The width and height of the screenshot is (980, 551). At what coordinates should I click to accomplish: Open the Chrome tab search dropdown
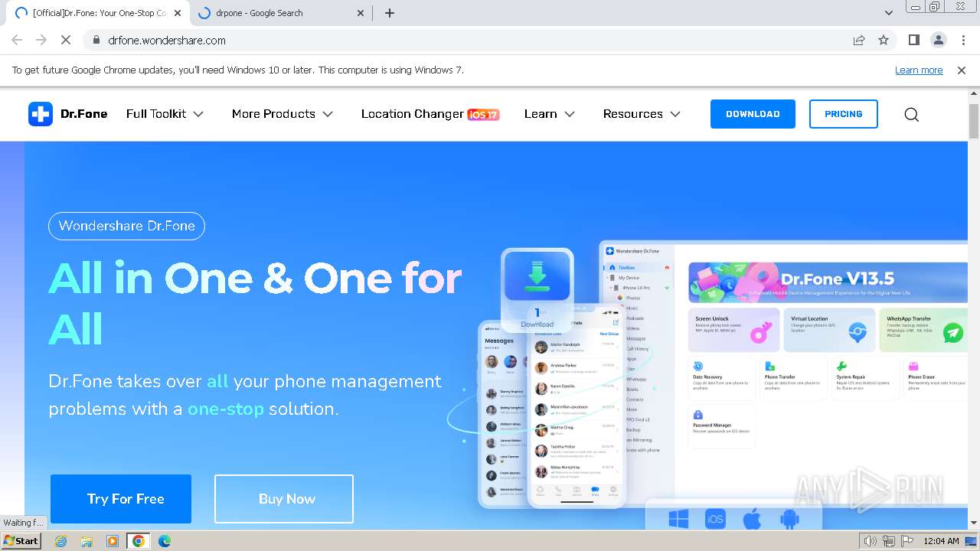tap(888, 13)
